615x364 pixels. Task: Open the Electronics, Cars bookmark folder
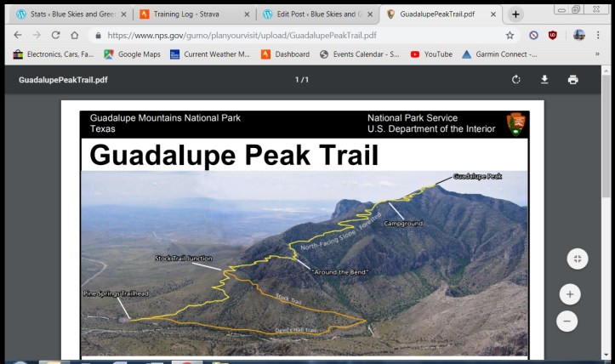pyautogui.click(x=54, y=54)
